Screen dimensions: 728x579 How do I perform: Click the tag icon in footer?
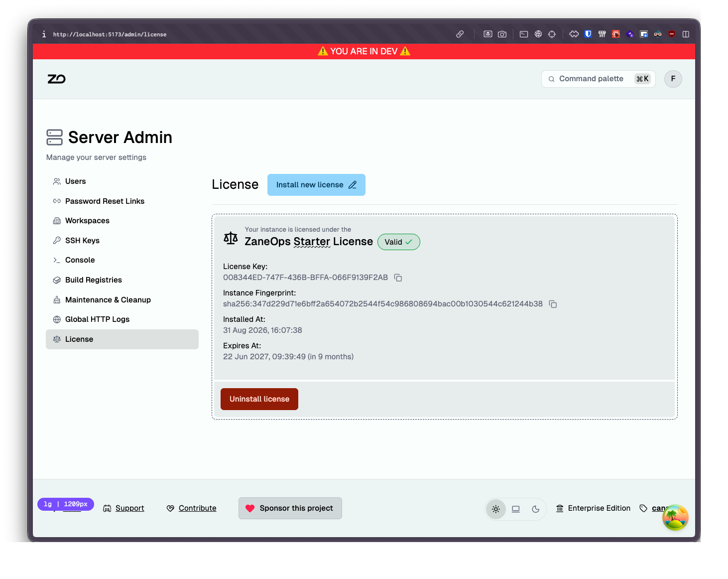[643, 508]
